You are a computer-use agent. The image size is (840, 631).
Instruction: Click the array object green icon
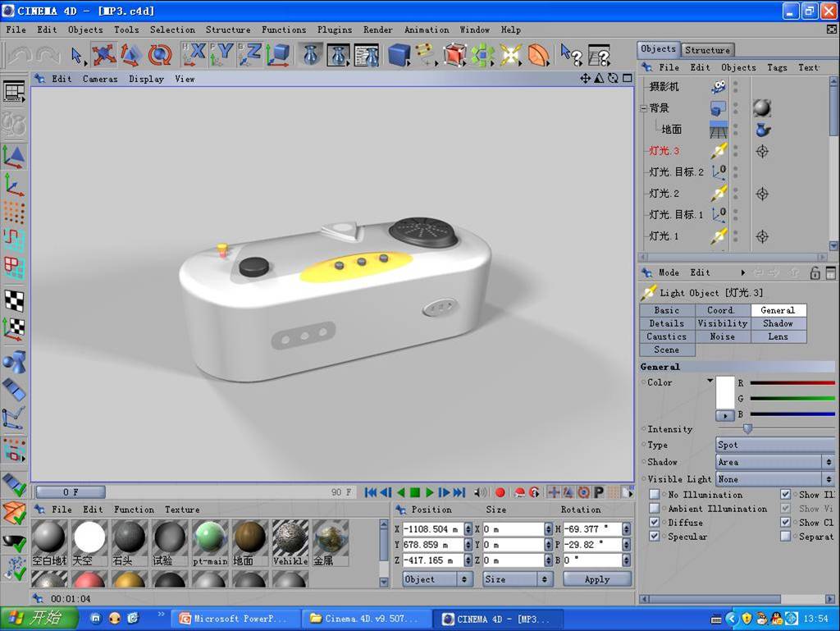coord(482,55)
